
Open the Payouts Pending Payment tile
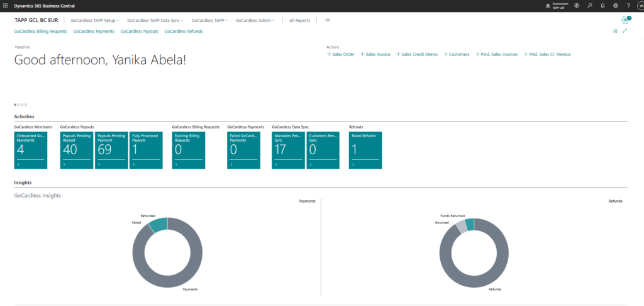click(111, 150)
